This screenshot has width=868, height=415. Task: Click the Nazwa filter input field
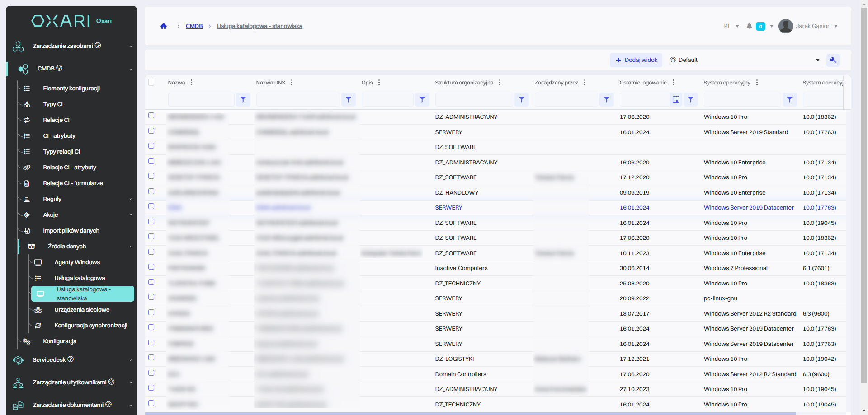coord(201,99)
